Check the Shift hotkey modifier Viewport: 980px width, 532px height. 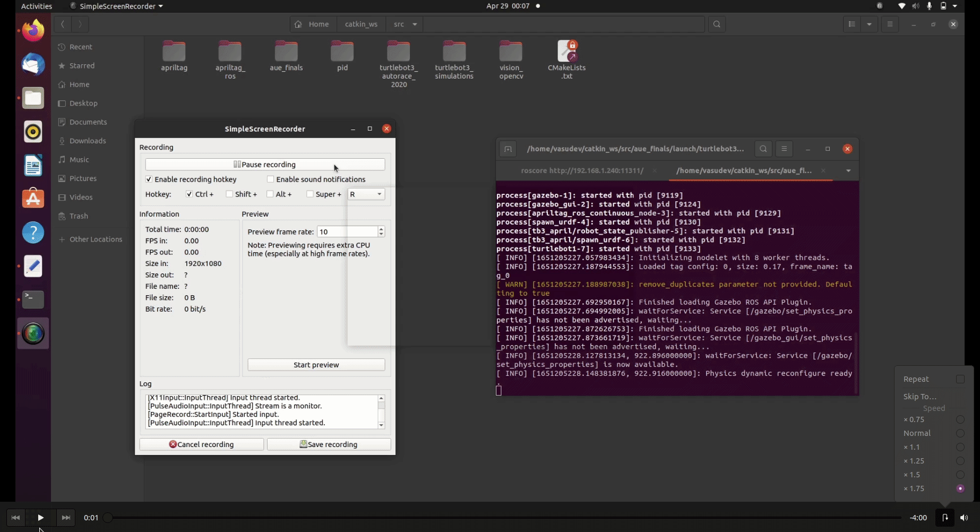coord(229,194)
